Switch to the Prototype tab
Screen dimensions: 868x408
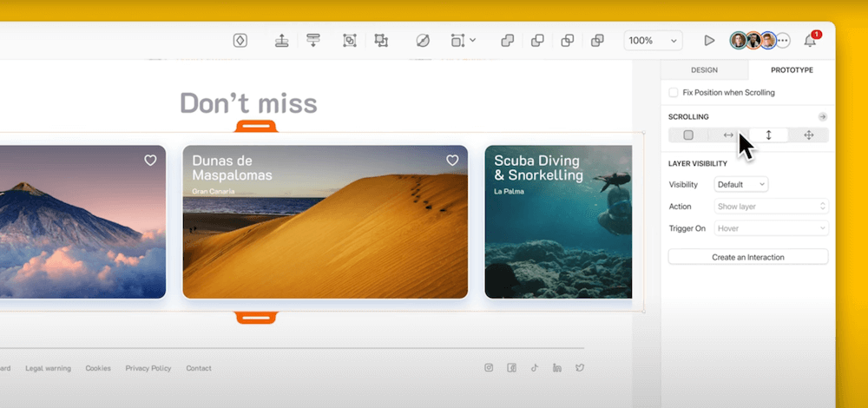[x=792, y=69]
